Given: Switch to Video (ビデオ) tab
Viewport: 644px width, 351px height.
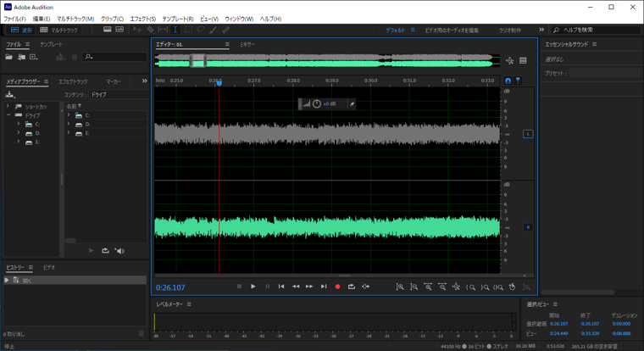Looking at the screenshot, I should [49, 268].
